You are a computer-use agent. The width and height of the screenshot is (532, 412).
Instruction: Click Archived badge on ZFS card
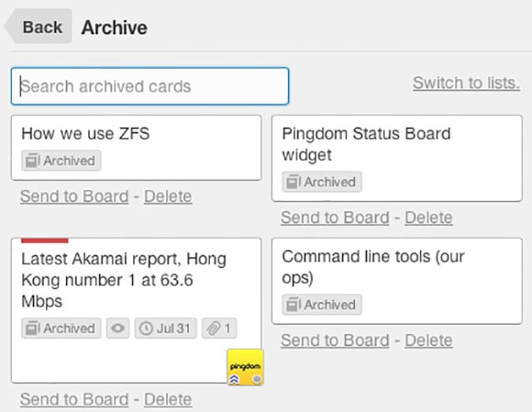61,161
